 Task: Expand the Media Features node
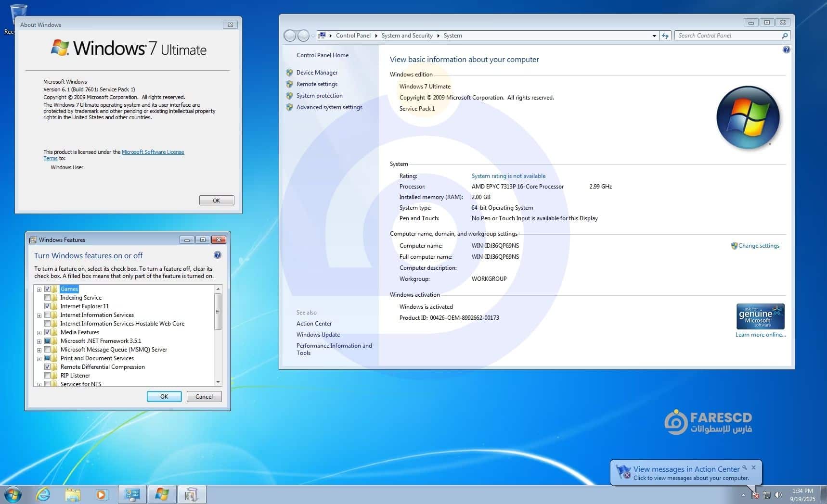click(39, 333)
